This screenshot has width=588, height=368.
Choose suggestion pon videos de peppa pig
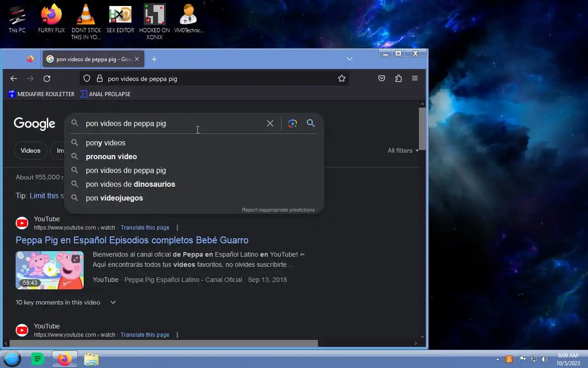[194, 170]
